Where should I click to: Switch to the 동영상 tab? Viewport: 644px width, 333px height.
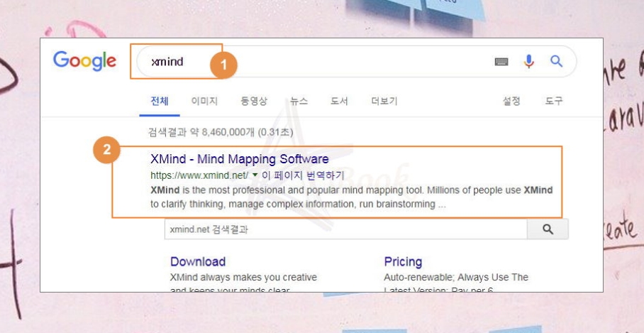click(254, 101)
